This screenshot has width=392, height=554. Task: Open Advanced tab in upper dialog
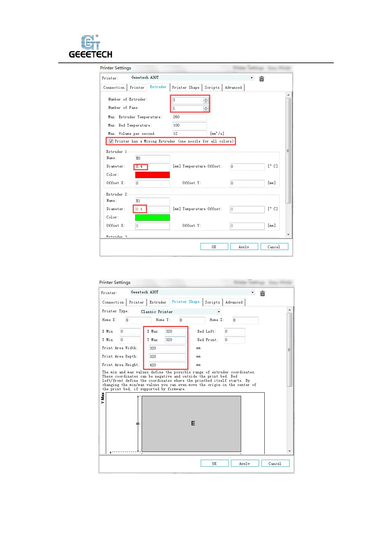(x=233, y=88)
